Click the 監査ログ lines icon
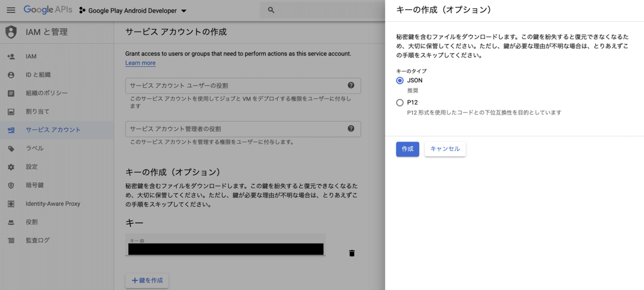Viewport: 644px width, 290px height. point(11,241)
